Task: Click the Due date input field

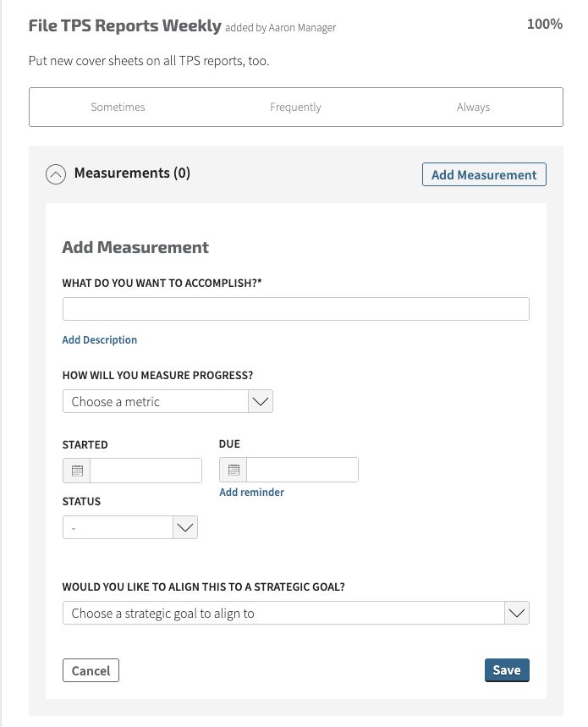Action: [302, 470]
